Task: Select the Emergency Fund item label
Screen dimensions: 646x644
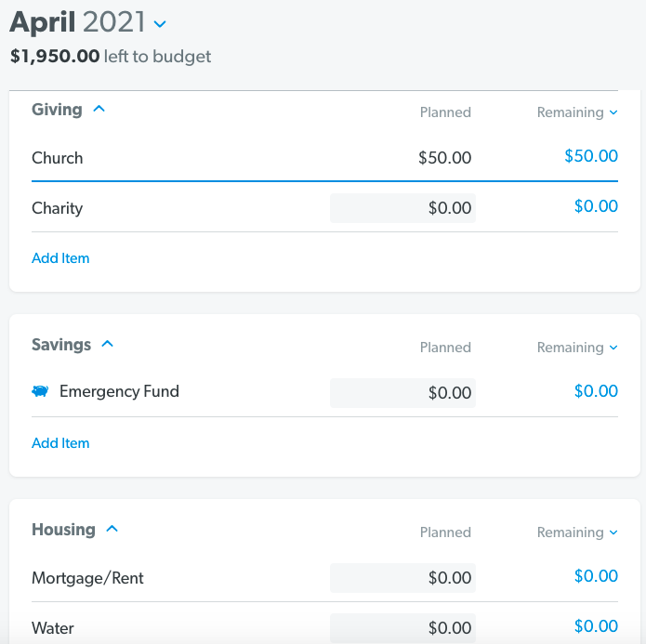Action: click(119, 391)
